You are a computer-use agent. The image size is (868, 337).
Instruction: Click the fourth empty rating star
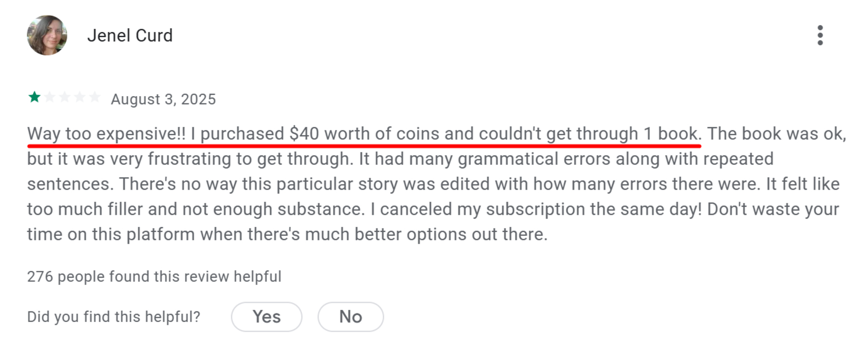click(80, 97)
